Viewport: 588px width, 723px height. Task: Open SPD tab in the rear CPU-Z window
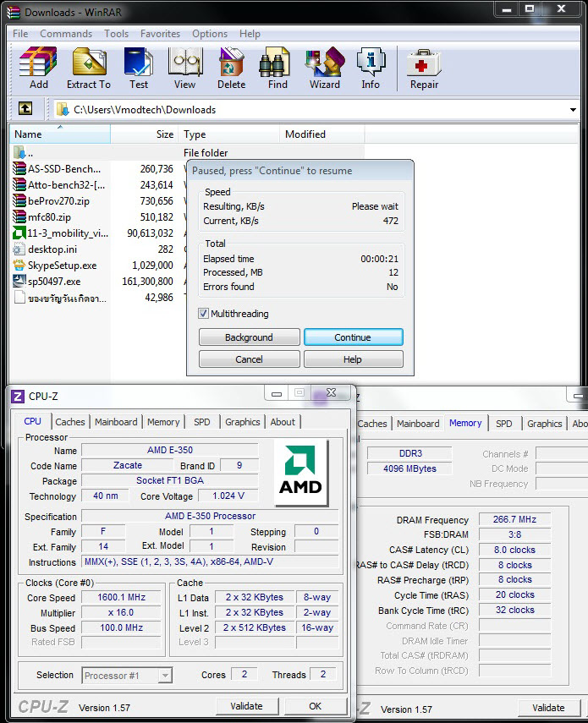coord(504,424)
